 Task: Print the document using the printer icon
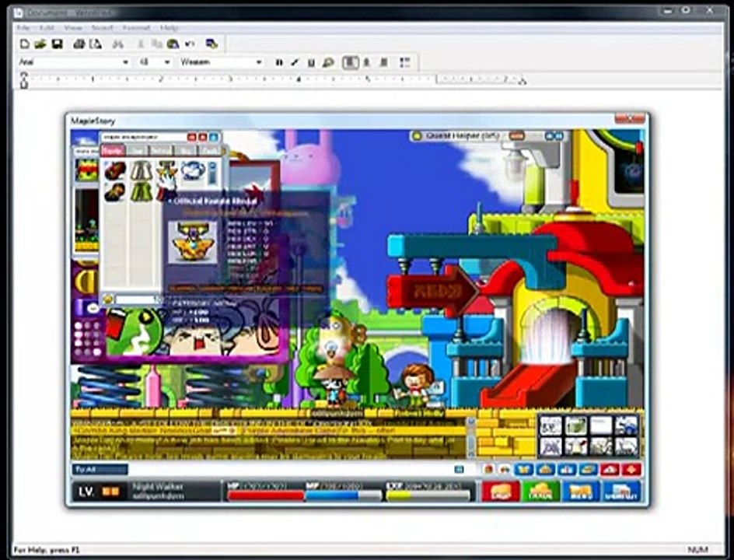(x=79, y=44)
